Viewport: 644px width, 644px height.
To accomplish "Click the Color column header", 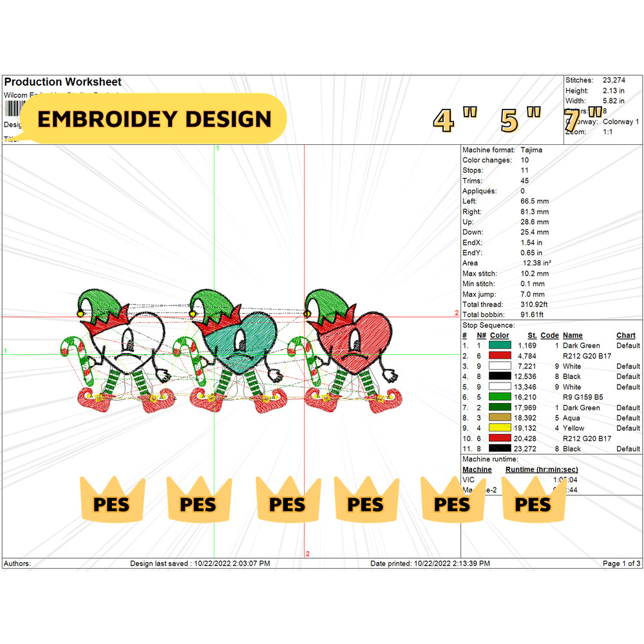I will tap(500, 336).
